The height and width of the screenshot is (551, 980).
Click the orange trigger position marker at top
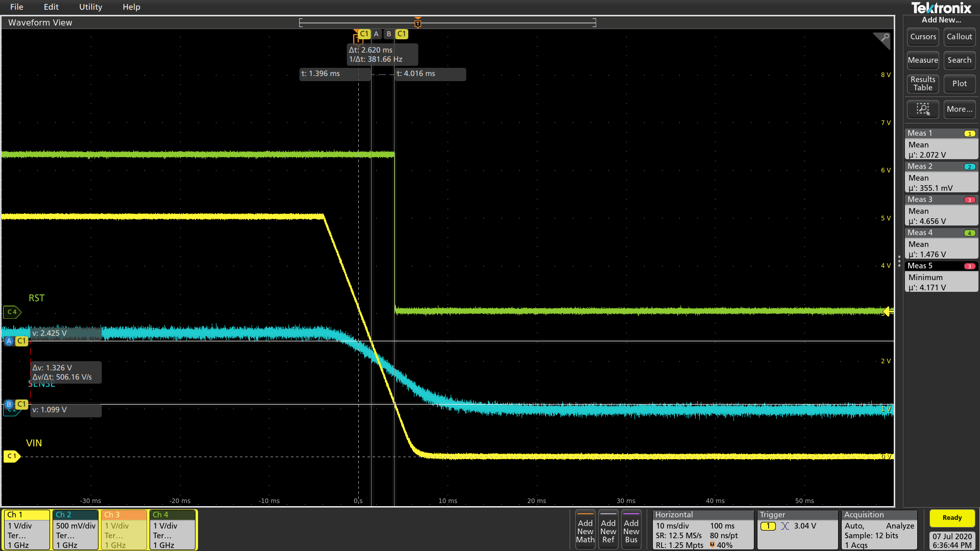point(418,23)
